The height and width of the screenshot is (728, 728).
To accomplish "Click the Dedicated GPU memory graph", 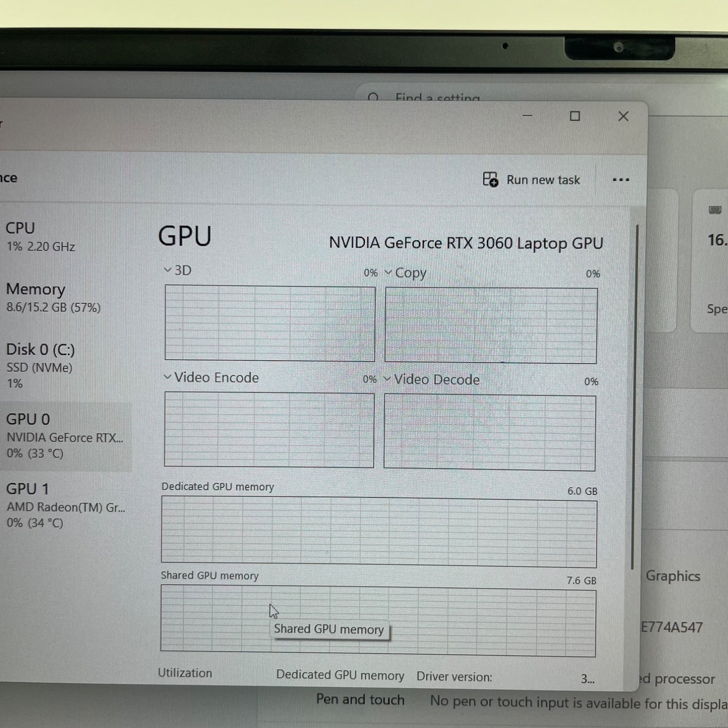I will coord(379,532).
